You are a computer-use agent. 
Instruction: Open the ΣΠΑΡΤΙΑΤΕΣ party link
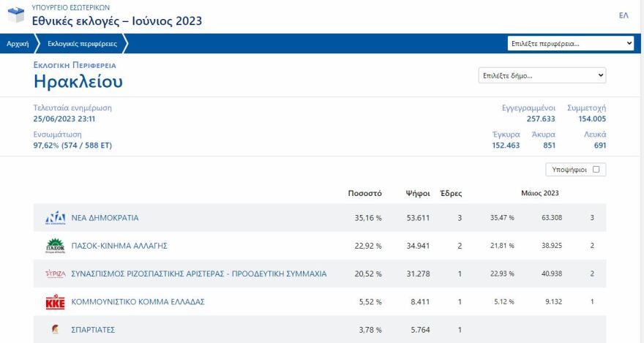93,330
